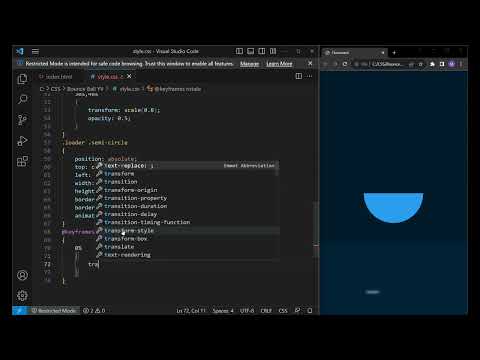Open the Search view in activity bar

pyautogui.click(x=22, y=99)
